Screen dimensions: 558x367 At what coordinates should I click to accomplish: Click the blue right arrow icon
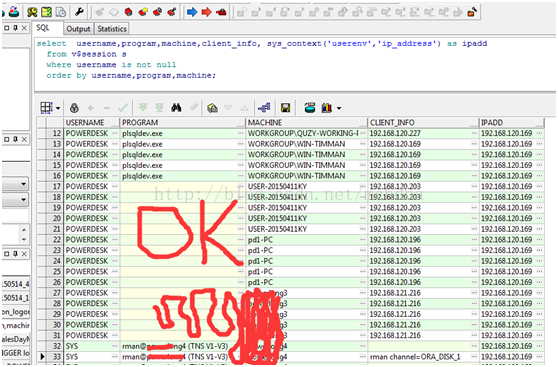[192, 12]
